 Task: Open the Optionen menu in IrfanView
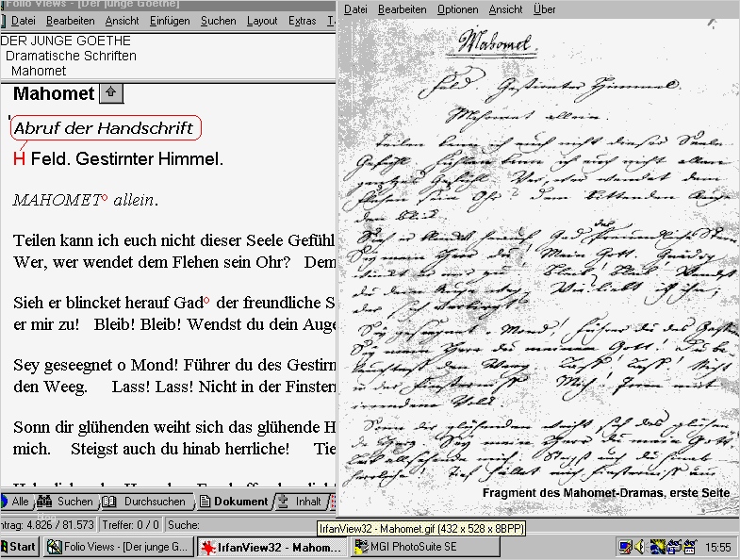coord(457,9)
